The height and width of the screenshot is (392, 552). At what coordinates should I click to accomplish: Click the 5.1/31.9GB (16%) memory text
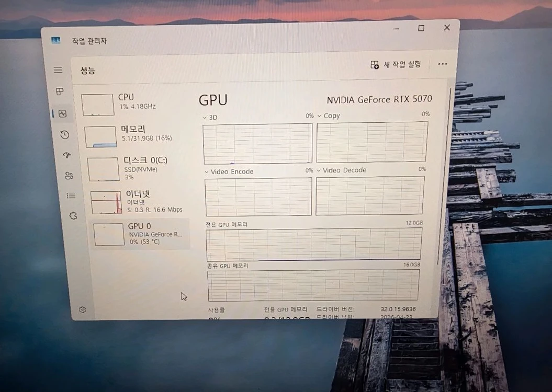click(147, 138)
